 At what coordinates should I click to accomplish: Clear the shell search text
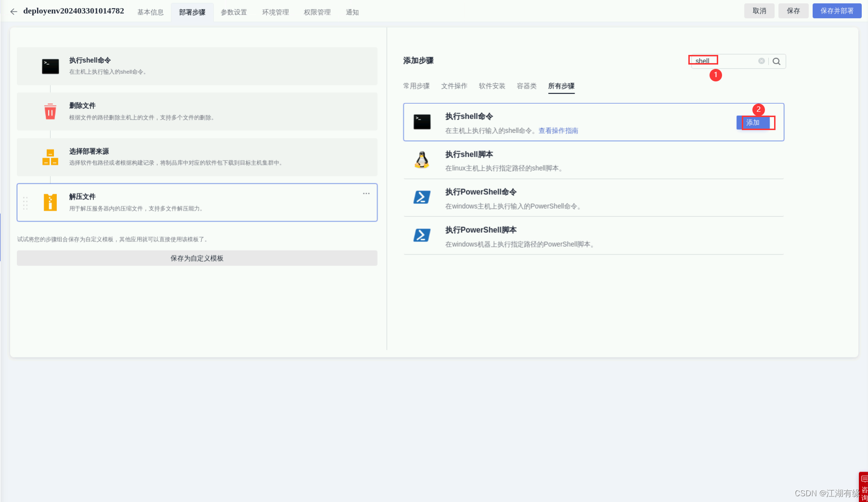tap(762, 61)
